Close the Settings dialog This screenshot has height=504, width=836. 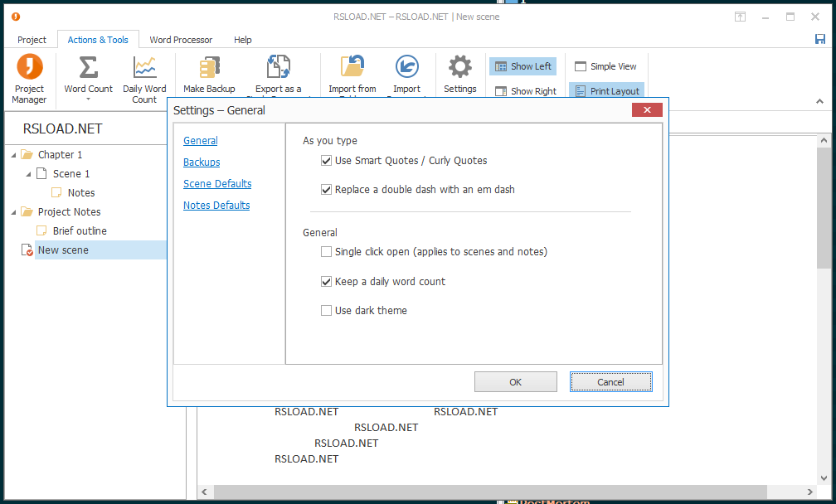click(x=647, y=109)
